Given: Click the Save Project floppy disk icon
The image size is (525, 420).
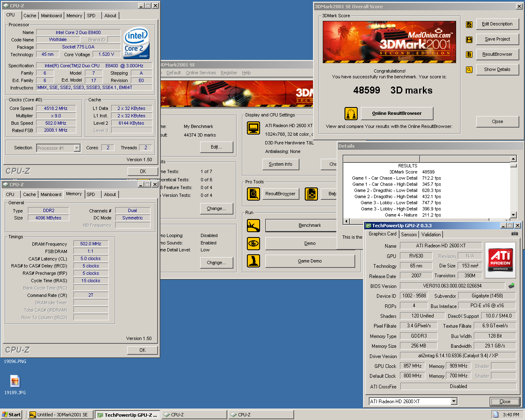Looking at the screenshot, I should [x=469, y=40].
